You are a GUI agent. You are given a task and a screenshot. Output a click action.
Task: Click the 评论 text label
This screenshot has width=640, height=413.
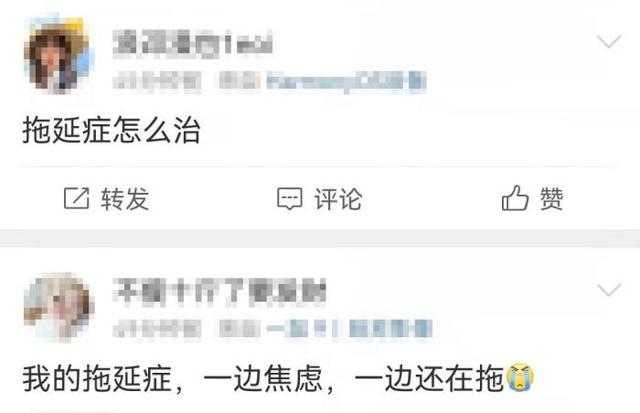click(x=338, y=199)
